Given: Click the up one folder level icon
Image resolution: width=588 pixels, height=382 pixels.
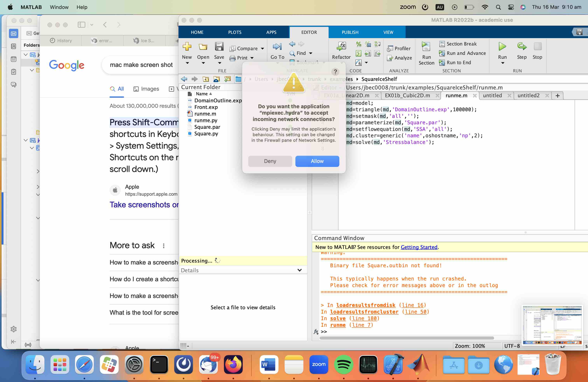Looking at the screenshot, I should (206, 79).
